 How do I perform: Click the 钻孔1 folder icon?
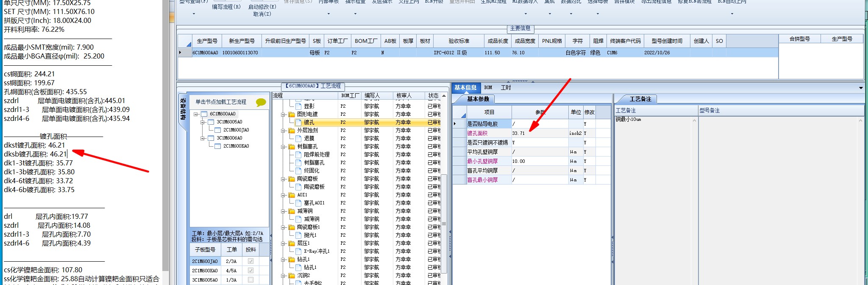click(x=292, y=259)
